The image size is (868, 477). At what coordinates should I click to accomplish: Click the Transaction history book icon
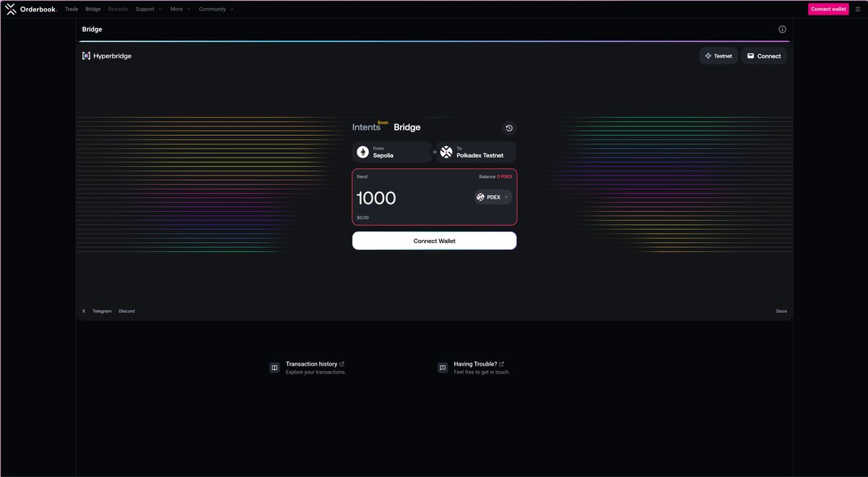click(275, 368)
